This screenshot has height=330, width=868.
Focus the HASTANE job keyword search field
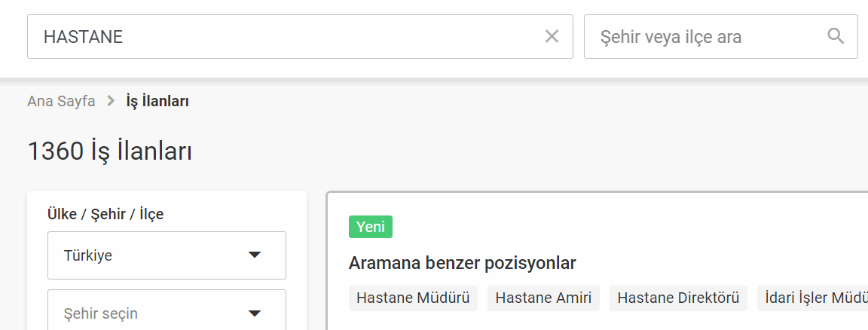300,37
